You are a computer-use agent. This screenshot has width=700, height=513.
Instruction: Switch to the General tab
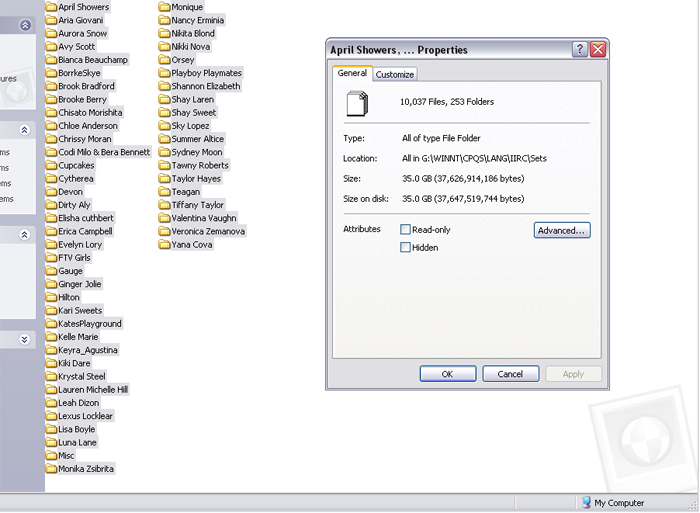point(352,73)
